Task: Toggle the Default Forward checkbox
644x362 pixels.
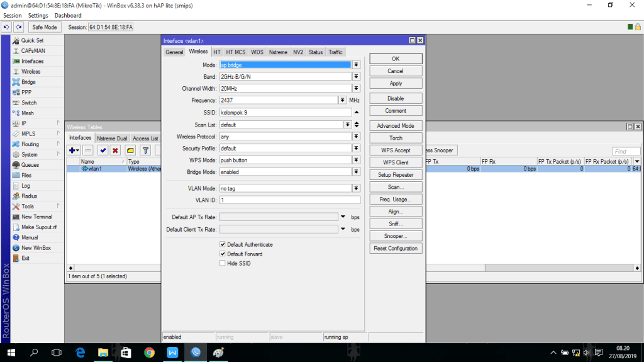Action: pos(223,254)
